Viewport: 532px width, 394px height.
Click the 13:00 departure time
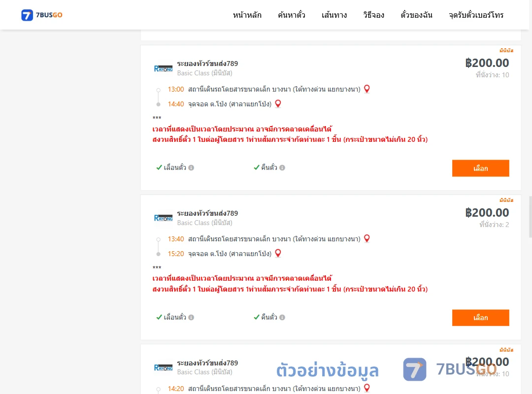pos(176,89)
